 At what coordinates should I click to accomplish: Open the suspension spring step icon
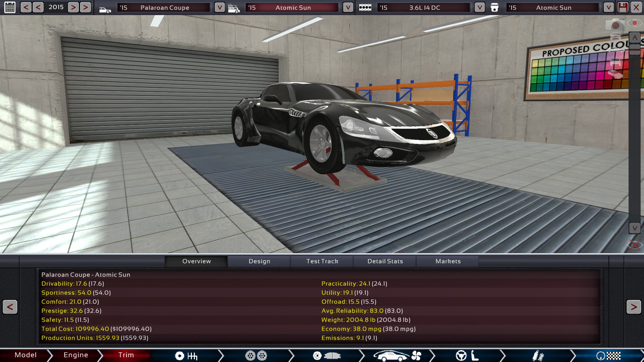pyautogui.click(x=538, y=356)
